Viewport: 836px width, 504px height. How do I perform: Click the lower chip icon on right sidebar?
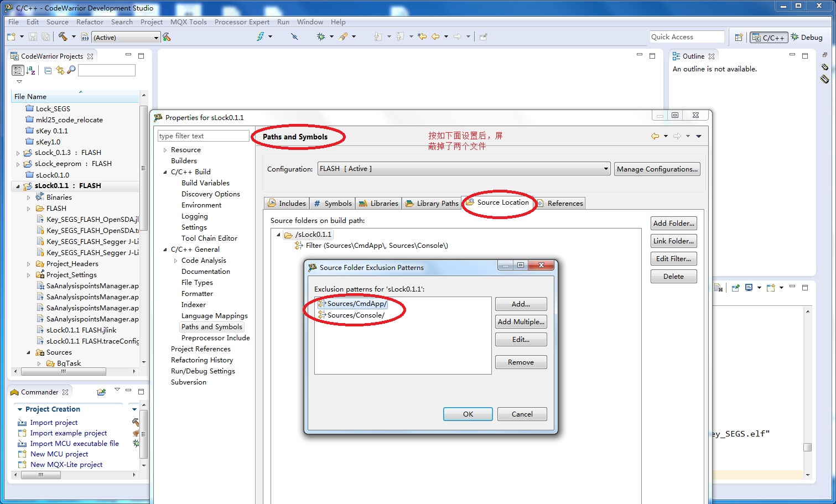coord(824,79)
